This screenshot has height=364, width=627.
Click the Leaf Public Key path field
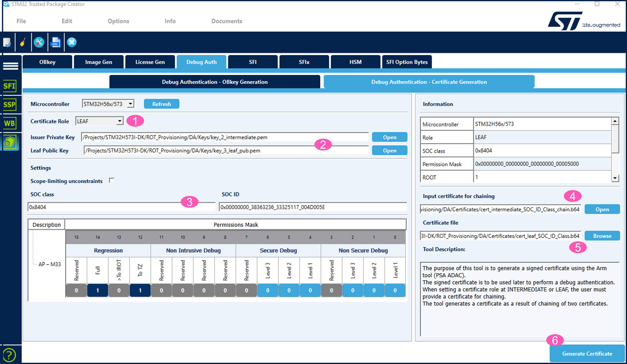pyautogui.click(x=226, y=150)
